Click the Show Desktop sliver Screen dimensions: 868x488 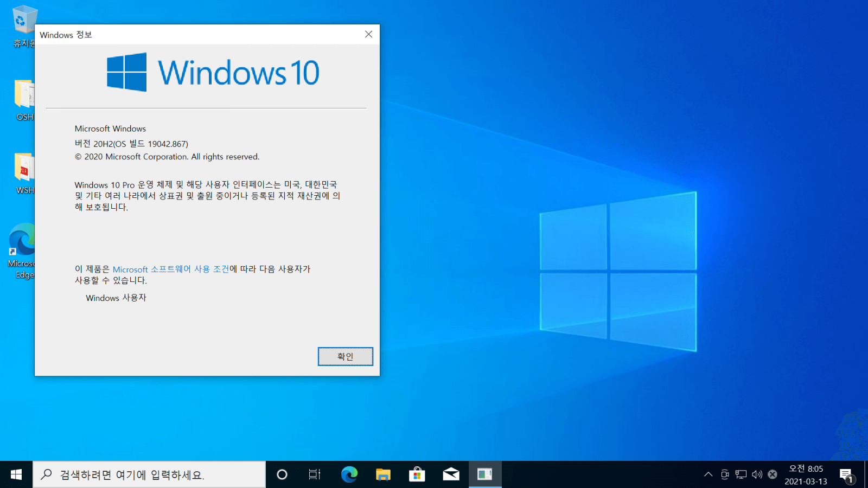(x=866, y=474)
